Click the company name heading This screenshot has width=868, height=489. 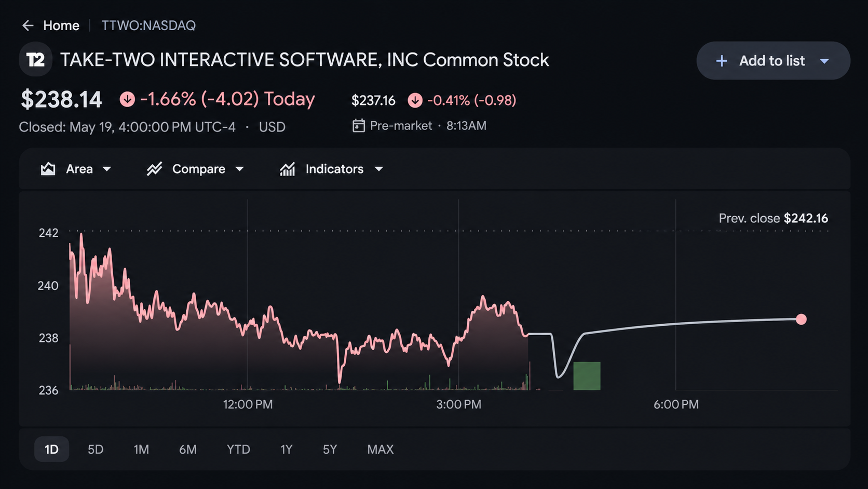pyautogui.click(x=305, y=60)
